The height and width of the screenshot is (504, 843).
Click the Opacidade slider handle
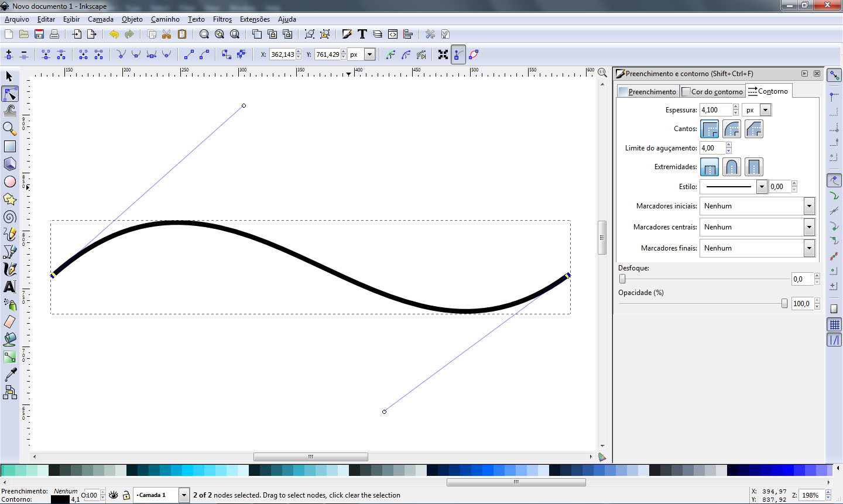pos(784,303)
